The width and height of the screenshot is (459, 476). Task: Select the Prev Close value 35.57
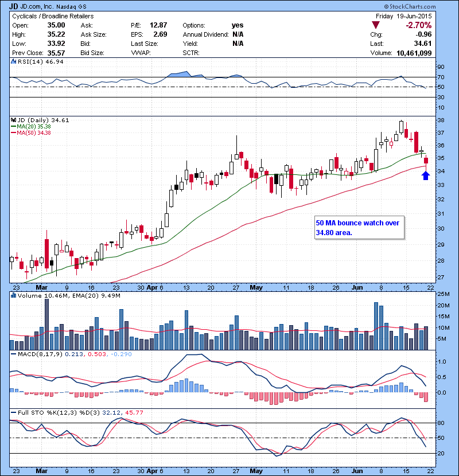click(x=56, y=53)
